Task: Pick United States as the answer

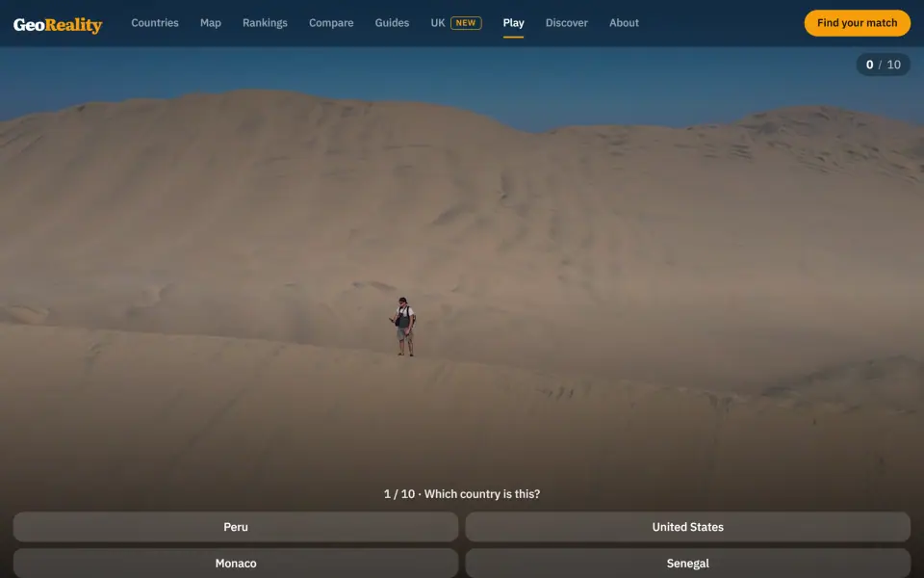Action: 687,527
